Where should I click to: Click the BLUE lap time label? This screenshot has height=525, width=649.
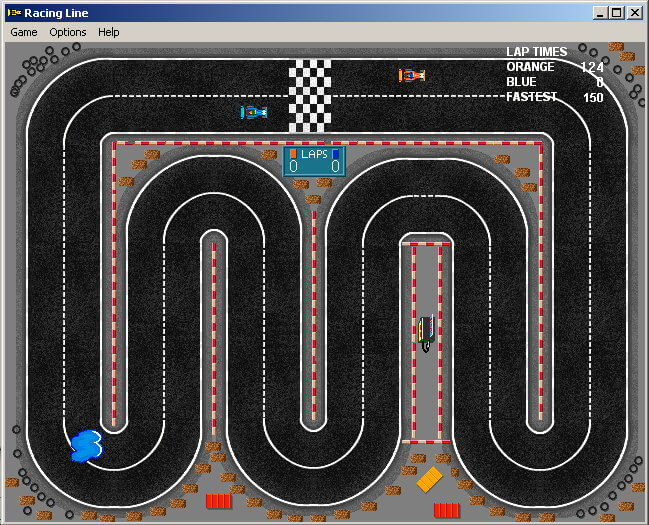click(x=521, y=82)
